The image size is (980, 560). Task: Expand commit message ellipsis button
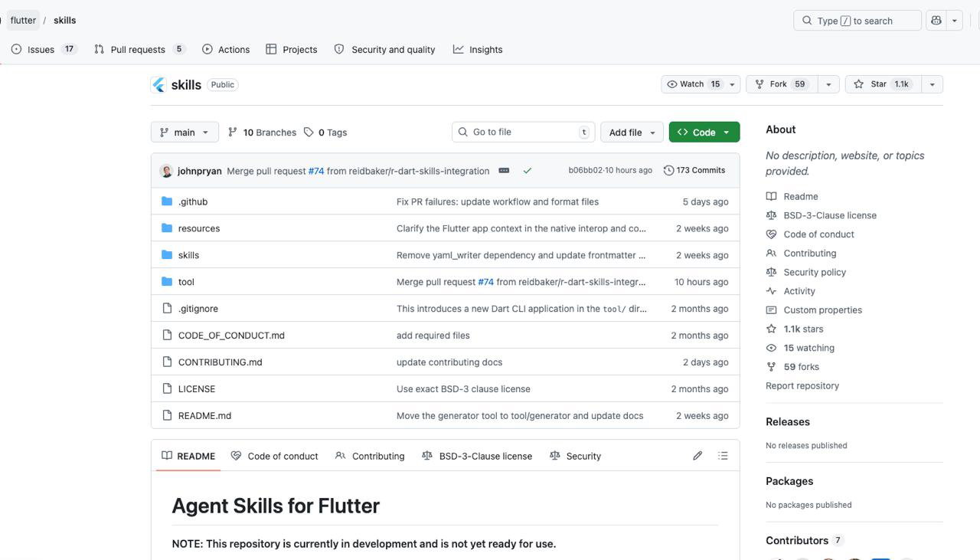pyautogui.click(x=504, y=170)
